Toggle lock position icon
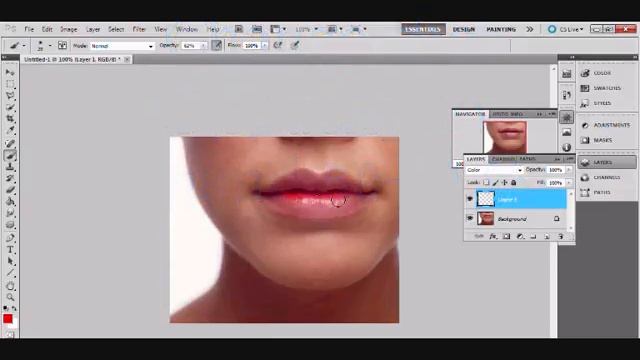Viewport: 640px width, 360px height. pyautogui.click(x=504, y=182)
